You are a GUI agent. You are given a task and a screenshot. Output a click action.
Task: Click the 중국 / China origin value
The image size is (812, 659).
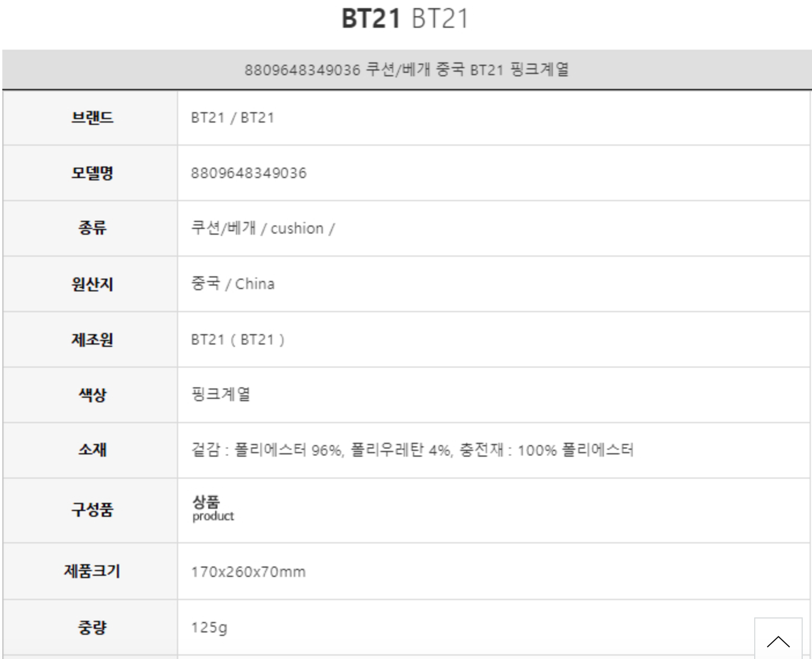232,284
